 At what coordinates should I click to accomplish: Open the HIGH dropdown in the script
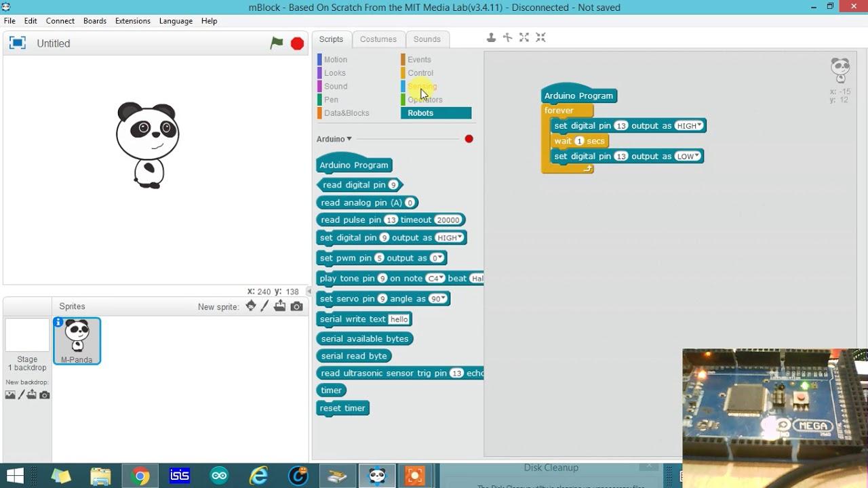[690, 126]
